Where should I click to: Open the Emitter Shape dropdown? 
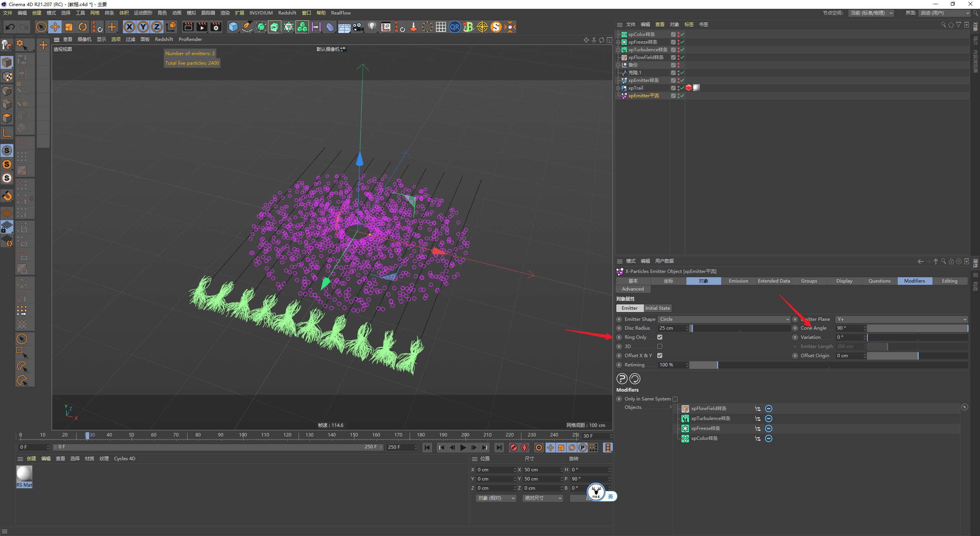724,319
